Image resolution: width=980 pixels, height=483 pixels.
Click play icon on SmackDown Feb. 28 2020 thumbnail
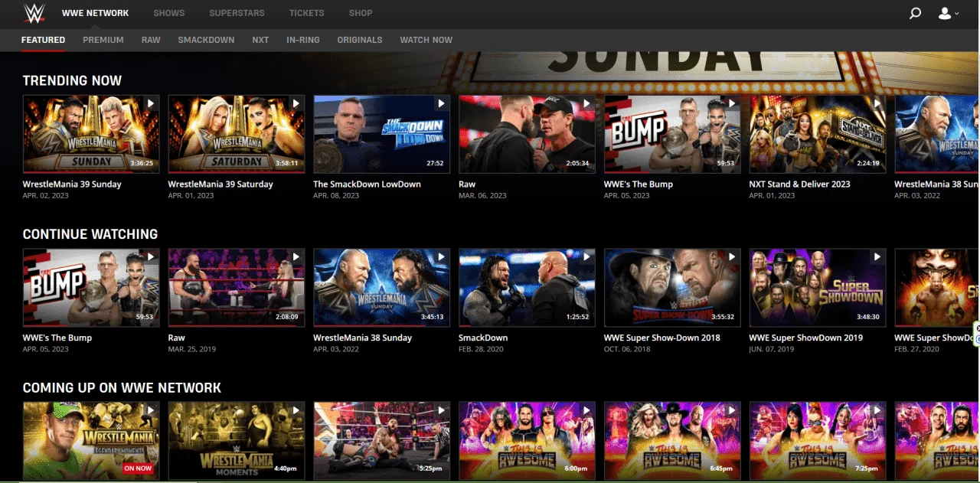click(x=586, y=257)
